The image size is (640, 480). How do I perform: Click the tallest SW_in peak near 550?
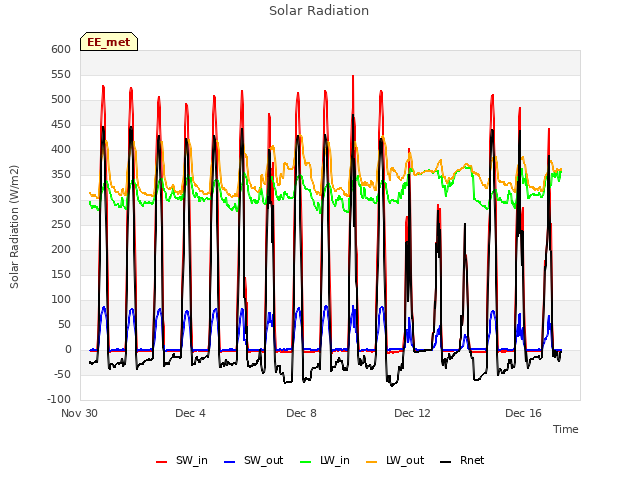point(353,78)
